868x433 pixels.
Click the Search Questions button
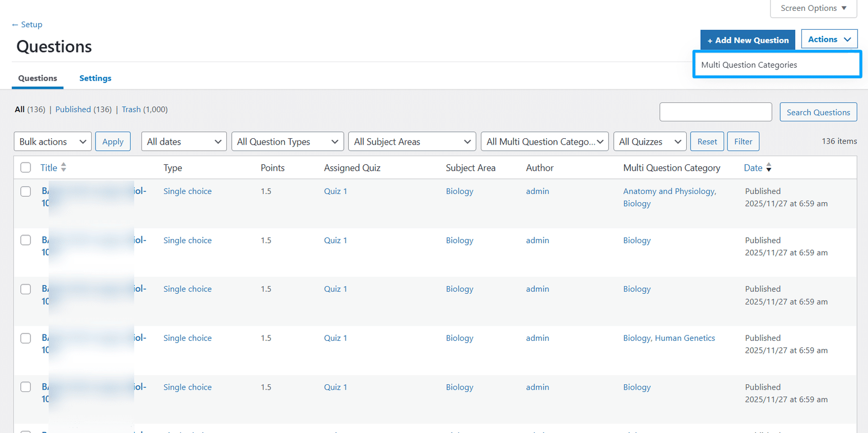[x=818, y=112]
